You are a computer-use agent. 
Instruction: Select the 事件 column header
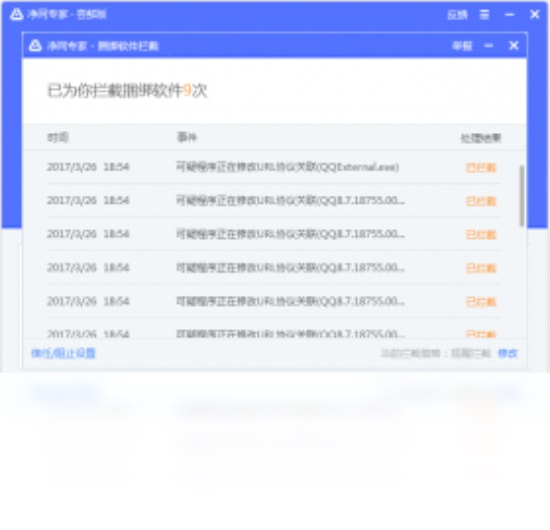click(187, 137)
